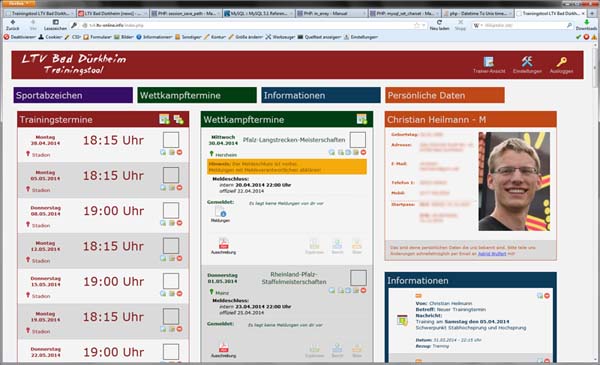Click the Astrid Wulfert email link
The height and width of the screenshot is (365, 600).
point(492,254)
